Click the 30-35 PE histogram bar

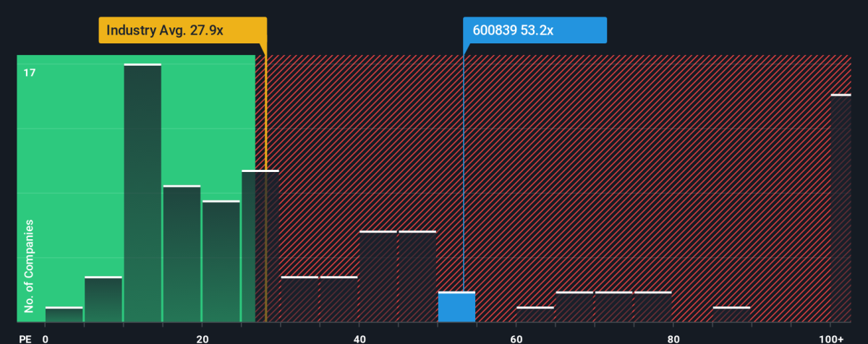tap(299, 299)
